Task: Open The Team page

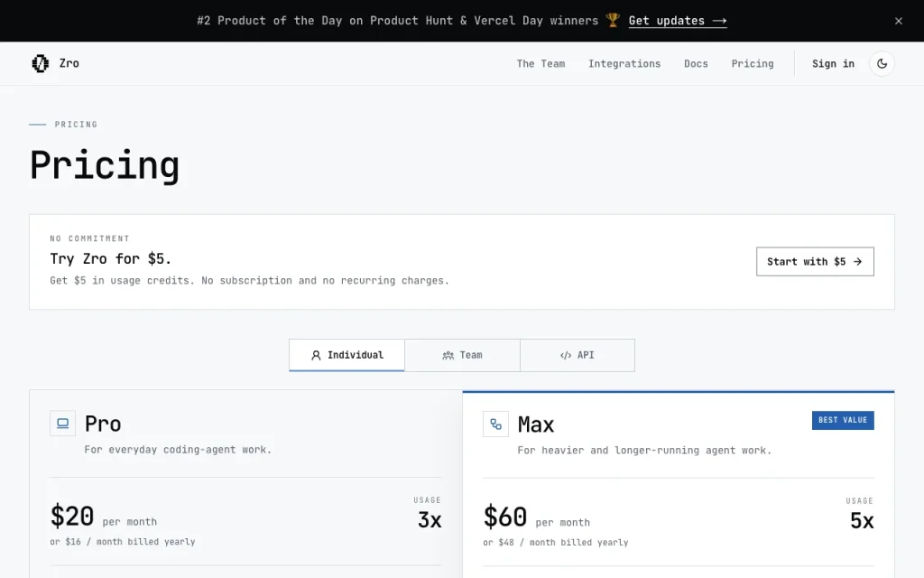Action: click(x=541, y=64)
